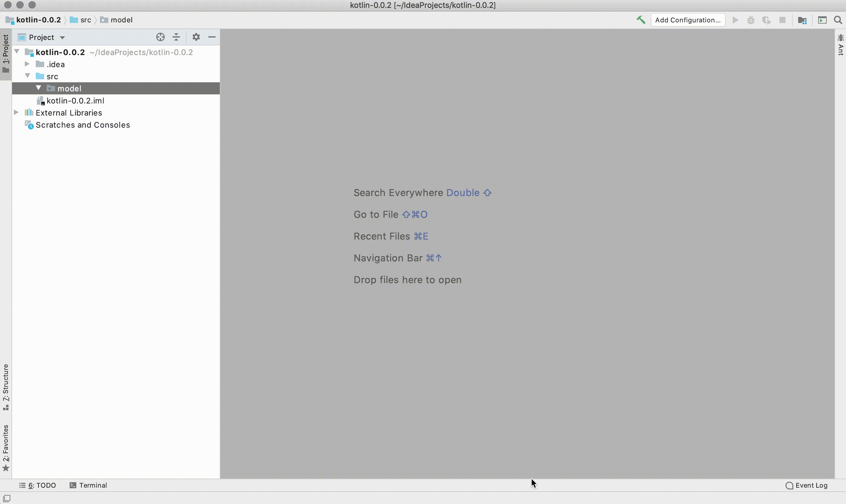Open Project panel gear settings
This screenshot has height=504, width=846.
pyautogui.click(x=196, y=37)
